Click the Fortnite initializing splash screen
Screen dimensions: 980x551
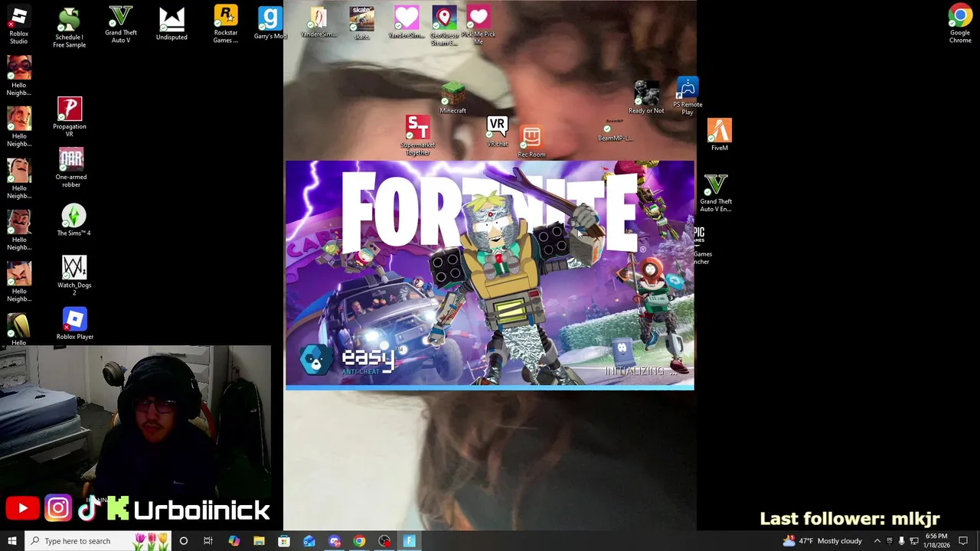point(490,275)
